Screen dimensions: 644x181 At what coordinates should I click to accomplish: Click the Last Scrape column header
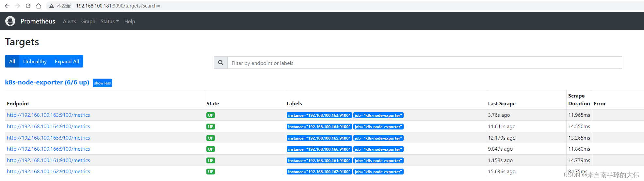tap(502, 103)
